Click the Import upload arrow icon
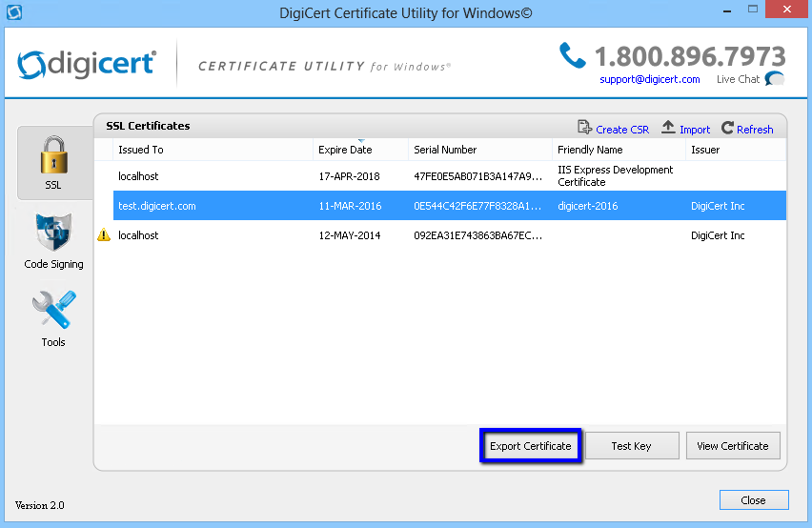Viewport: 812px width, 528px height. click(x=668, y=127)
